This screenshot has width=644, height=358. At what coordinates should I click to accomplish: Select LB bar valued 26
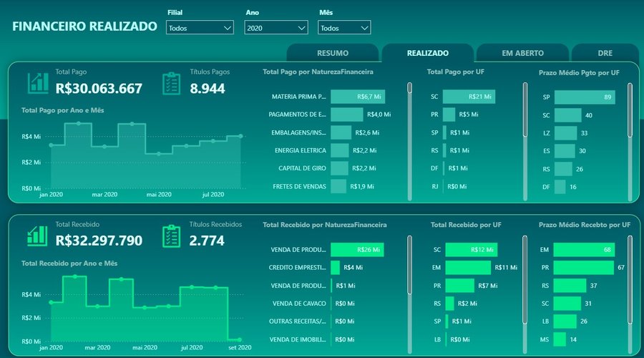[x=565, y=321]
